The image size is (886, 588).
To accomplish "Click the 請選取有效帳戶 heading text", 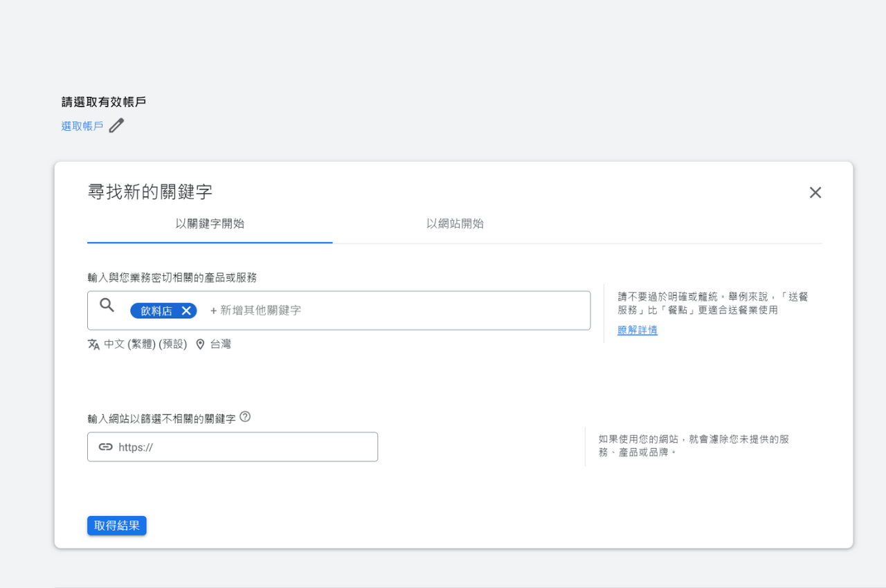I will pyautogui.click(x=104, y=102).
